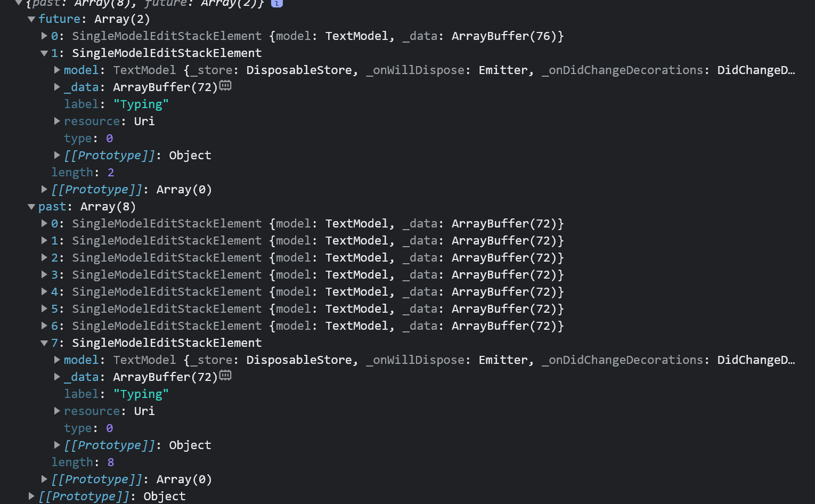Click the blue info badge next to object summary
This screenshot has width=815, height=504.
276,3
